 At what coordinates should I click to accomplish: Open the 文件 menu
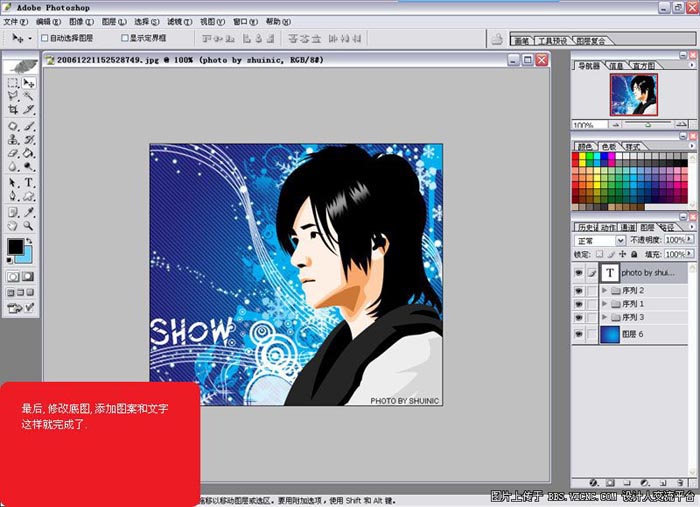coord(16,21)
